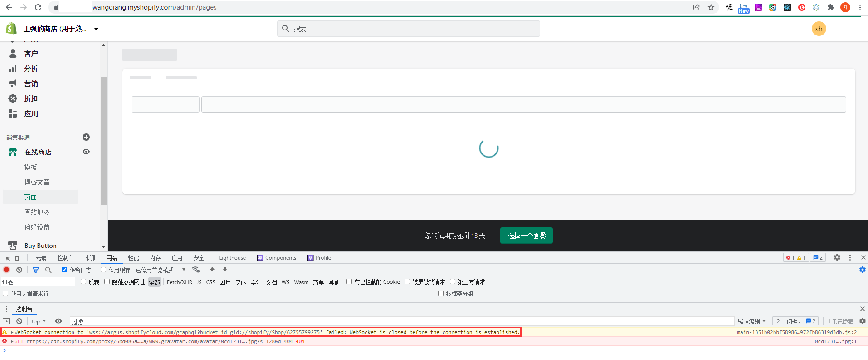868x360 pixels.
Task: Open drawer three-dot menu beside 控制台
Action: click(6, 309)
